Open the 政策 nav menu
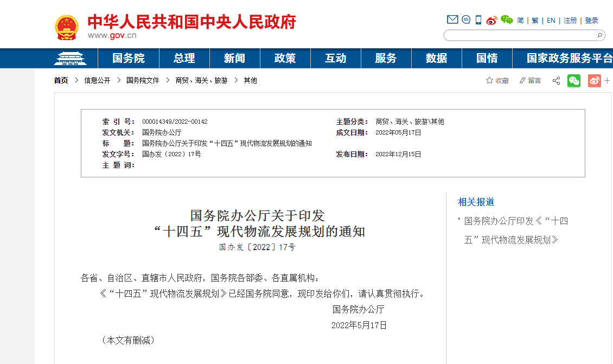This screenshot has width=613, height=364. pyautogui.click(x=285, y=58)
